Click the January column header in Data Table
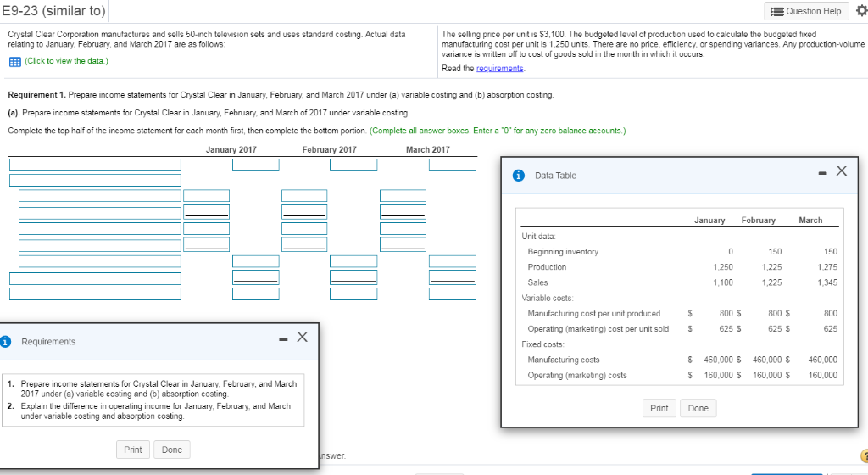Image resolution: width=868 pixels, height=475 pixels. click(x=709, y=220)
